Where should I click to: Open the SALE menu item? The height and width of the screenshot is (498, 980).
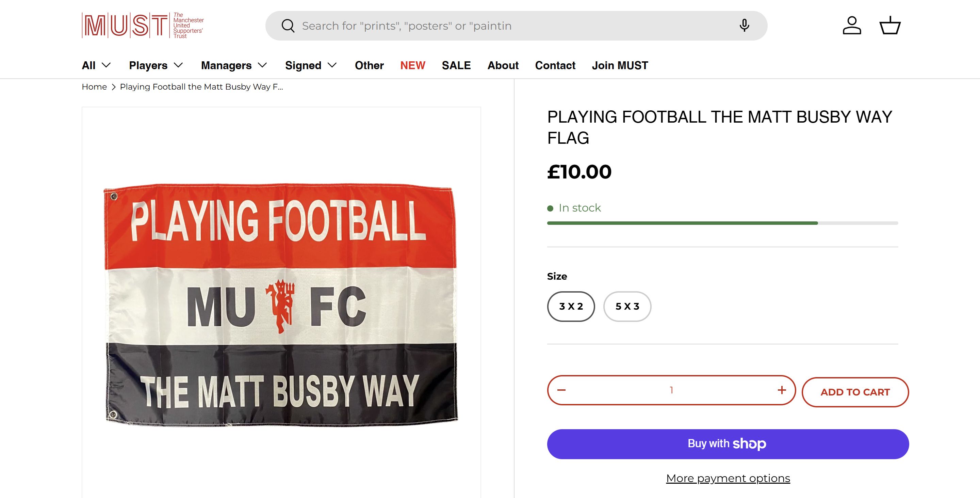[456, 65]
